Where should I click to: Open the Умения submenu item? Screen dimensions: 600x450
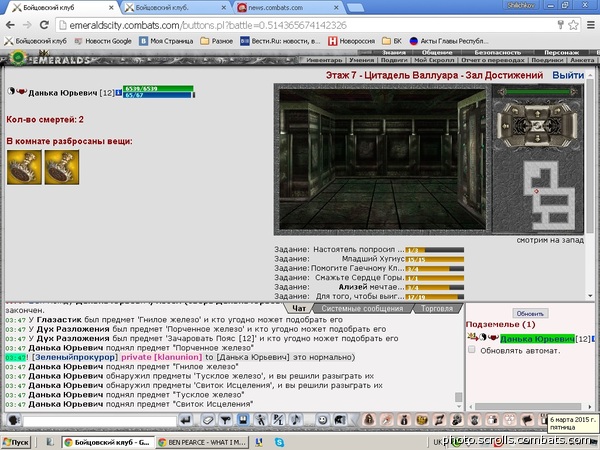(x=361, y=60)
